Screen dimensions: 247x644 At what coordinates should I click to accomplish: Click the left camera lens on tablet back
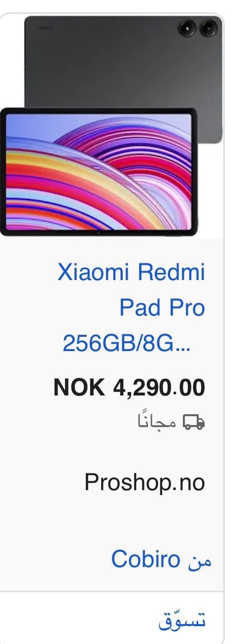[x=188, y=29]
